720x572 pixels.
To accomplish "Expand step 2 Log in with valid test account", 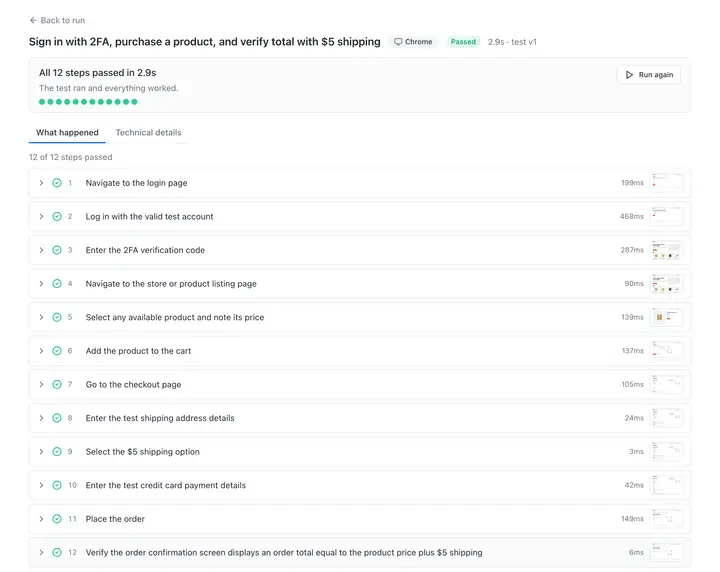I will click(41, 216).
